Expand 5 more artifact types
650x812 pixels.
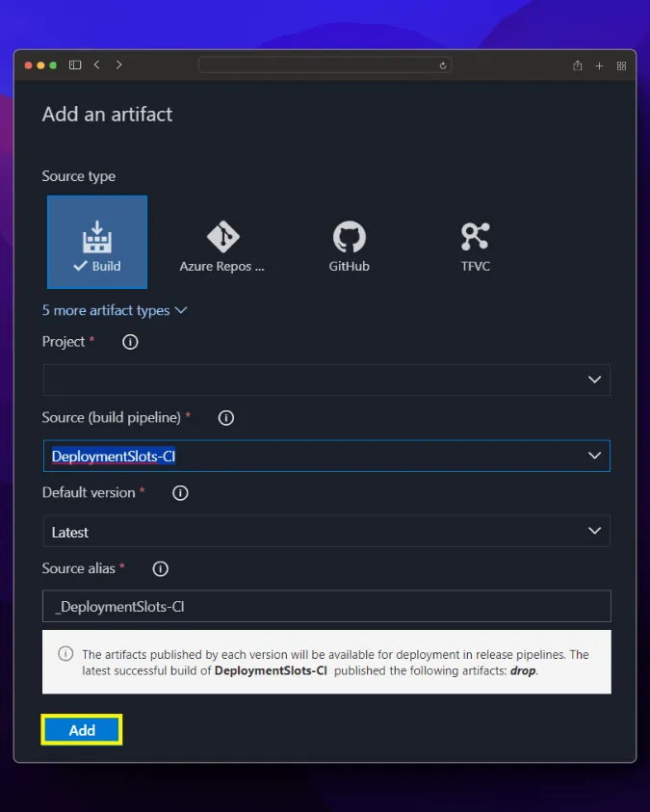point(115,310)
